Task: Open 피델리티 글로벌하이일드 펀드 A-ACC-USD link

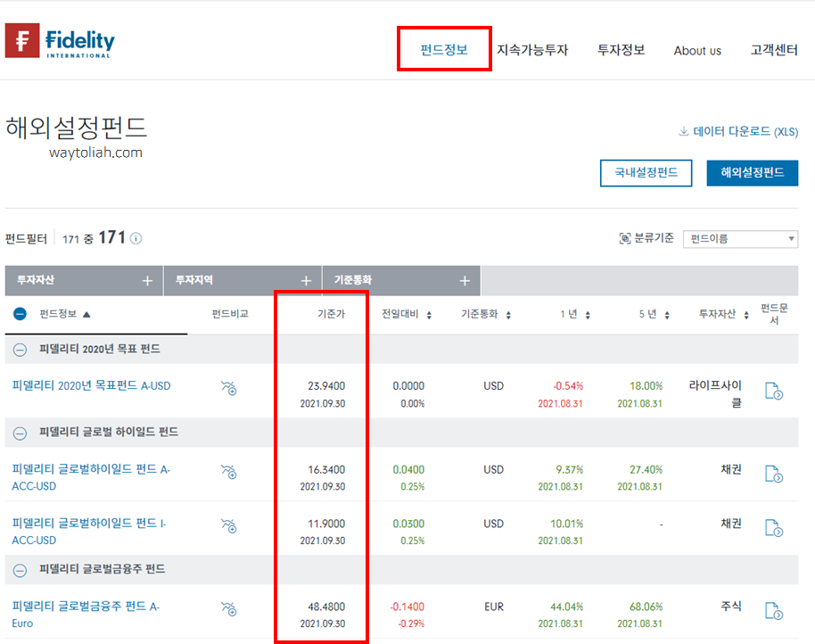Action: pyautogui.click(x=91, y=477)
